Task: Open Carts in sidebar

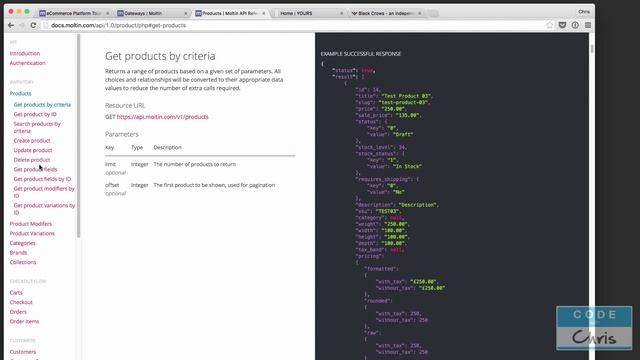Action: [x=16, y=293]
